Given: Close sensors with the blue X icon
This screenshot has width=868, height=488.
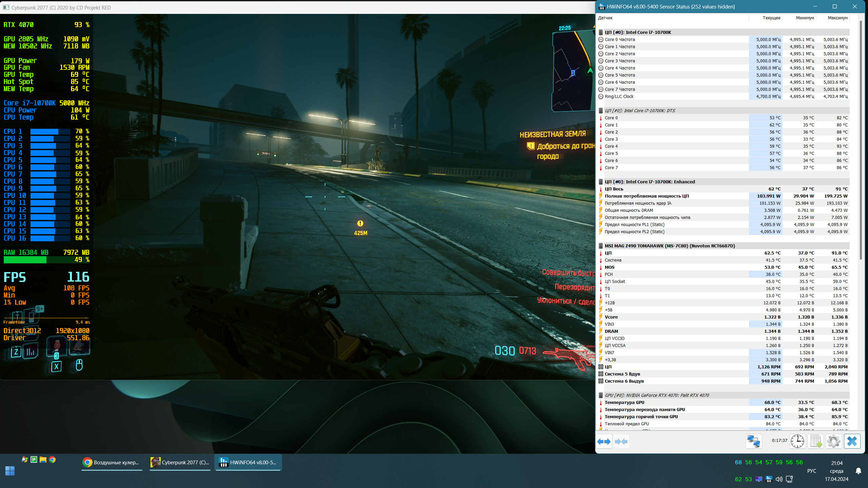Looking at the screenshot, I should pos(852,442).
